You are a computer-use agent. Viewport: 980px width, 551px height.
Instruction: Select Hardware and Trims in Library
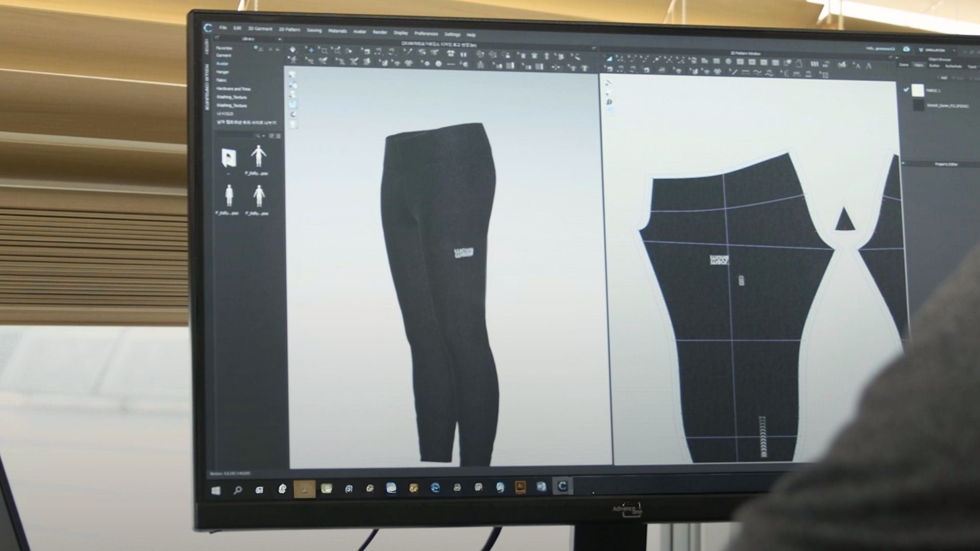pyautogui.click(x=233, y=89)
